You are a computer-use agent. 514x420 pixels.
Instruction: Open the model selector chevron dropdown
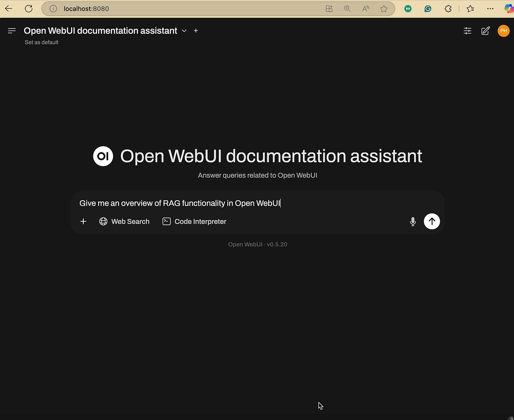pyautogui.click(x=184, y=30)
